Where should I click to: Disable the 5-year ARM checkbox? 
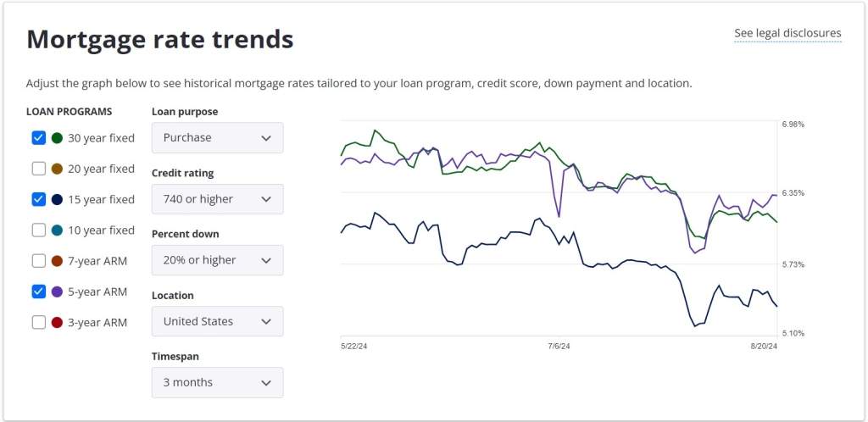point(38,292)
